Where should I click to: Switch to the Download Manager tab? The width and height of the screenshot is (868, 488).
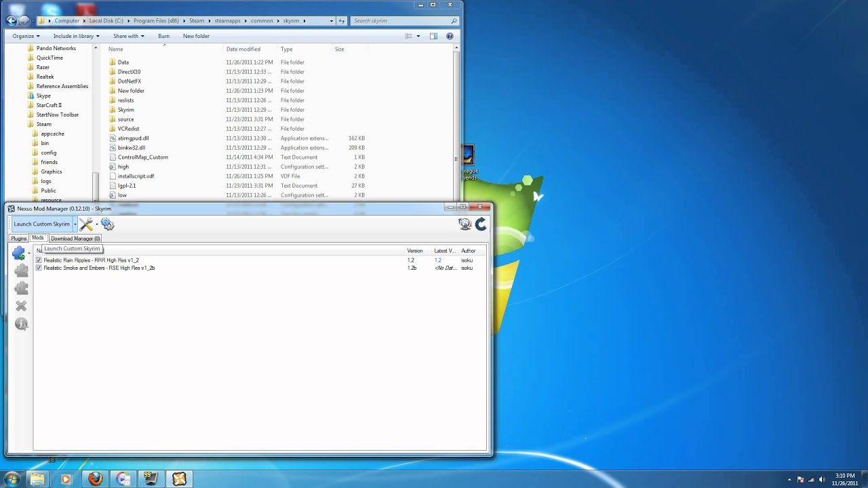75,239
